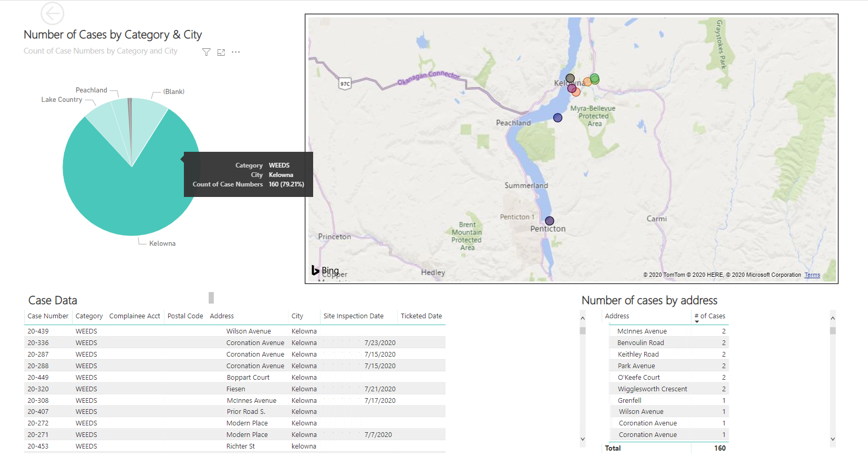
Task: Select case number 20-320
Action: pos(38,389)
